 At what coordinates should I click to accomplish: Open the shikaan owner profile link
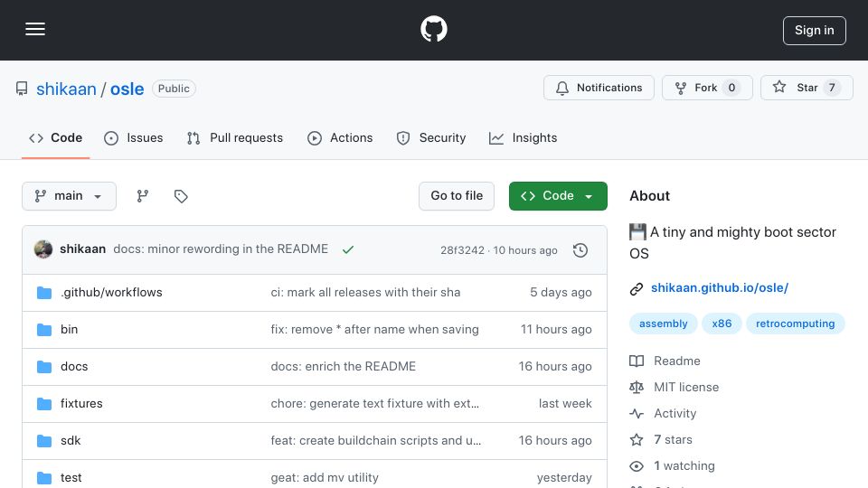(66, 89)
